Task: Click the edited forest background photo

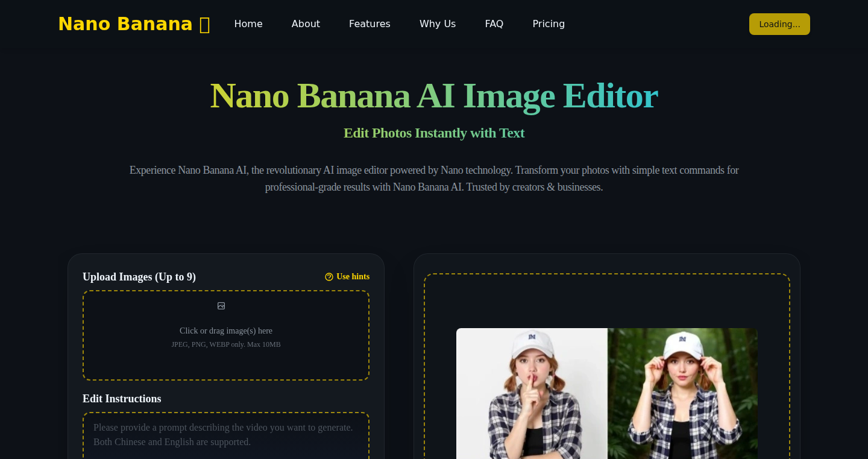Action: pyautogui.click(x=682, y=393)
